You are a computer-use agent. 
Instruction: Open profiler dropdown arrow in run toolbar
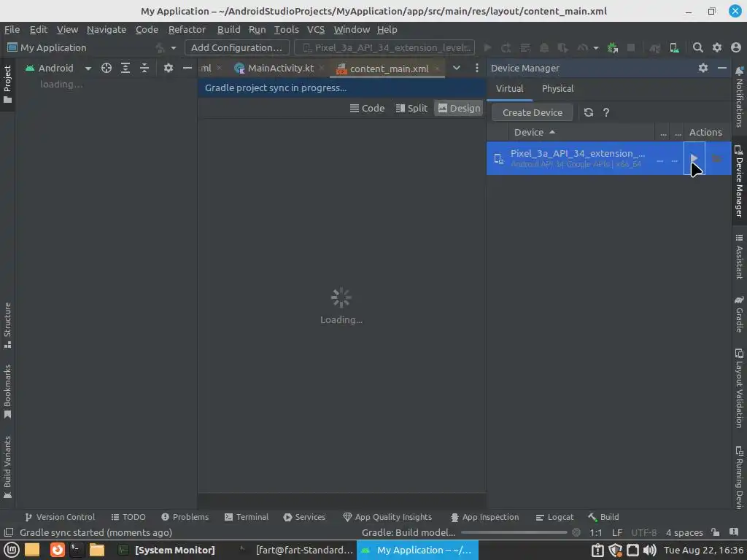coord(595,47)
